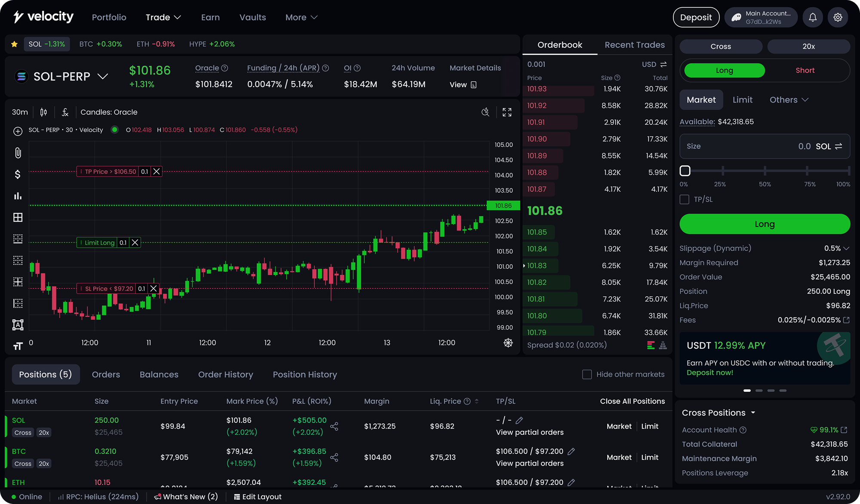Select the Limit order tab
This screenshot has width=860, height=504.
742,100
